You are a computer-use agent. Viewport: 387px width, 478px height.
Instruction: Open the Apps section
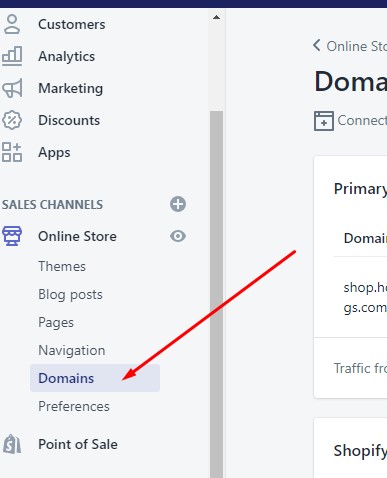54,153
